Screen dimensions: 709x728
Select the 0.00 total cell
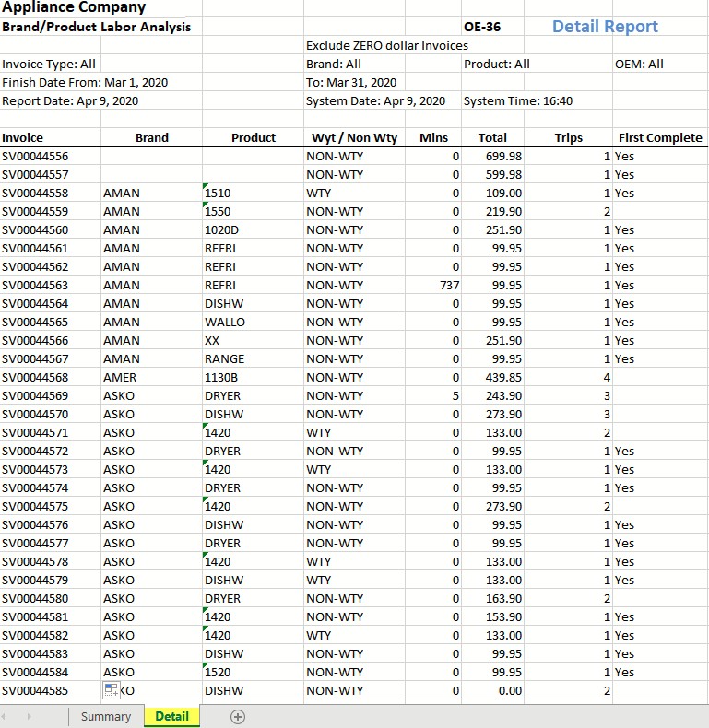(492, 690)
